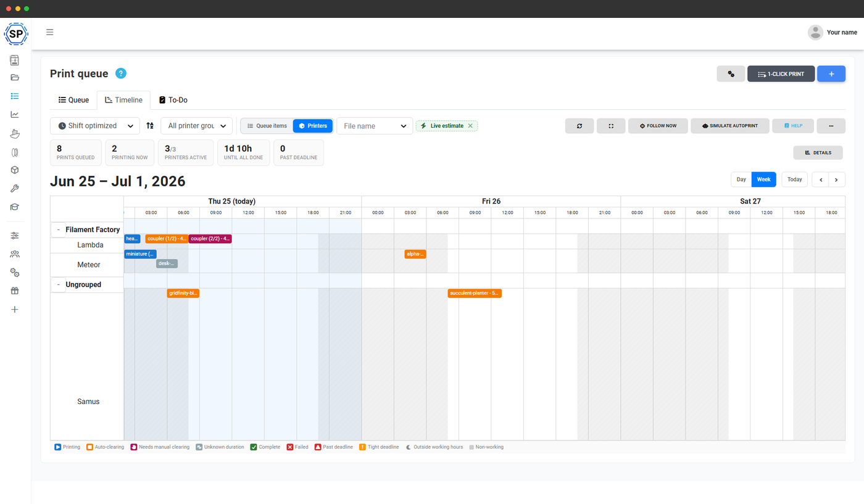The image size is (864, 504).
Task: Click the 1-CLICK PRINT button
Action: tap(781, 74)
